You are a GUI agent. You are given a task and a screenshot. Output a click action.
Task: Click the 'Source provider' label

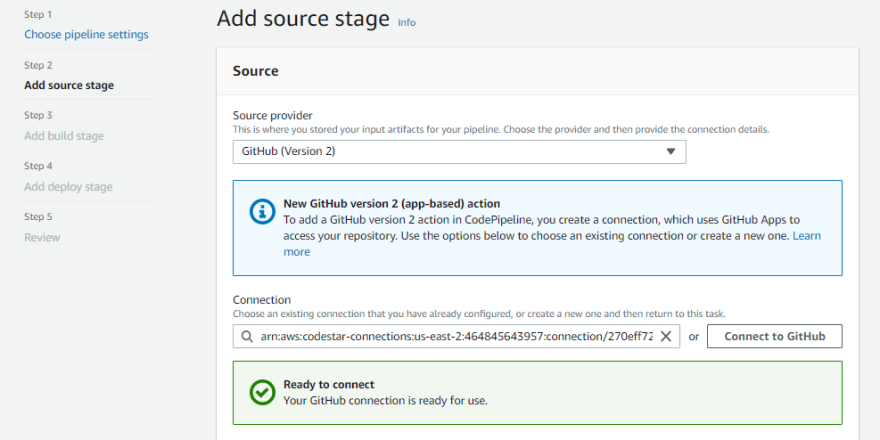tap(273, 115)
